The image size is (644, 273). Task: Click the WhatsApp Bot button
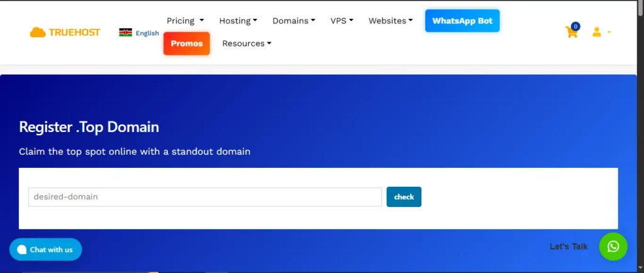pyautogui.click(x=462, y=21)
